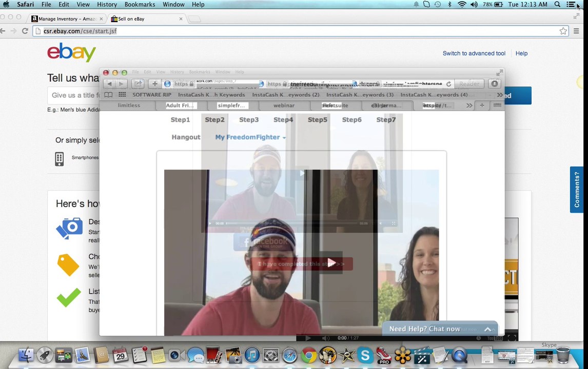Launch Safari compass icon in dock
Screen dimensions: 588x369
coord(289,355)
